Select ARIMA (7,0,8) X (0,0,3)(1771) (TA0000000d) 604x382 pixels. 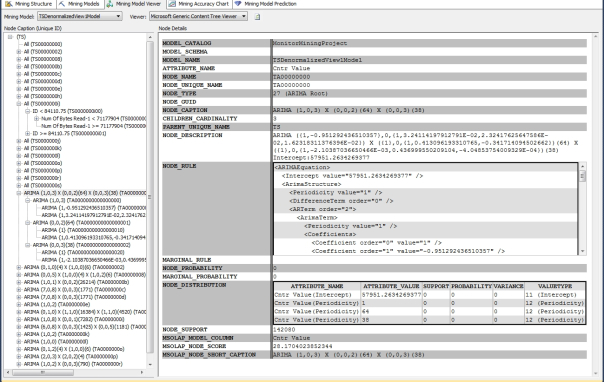(x=75, y=297)
